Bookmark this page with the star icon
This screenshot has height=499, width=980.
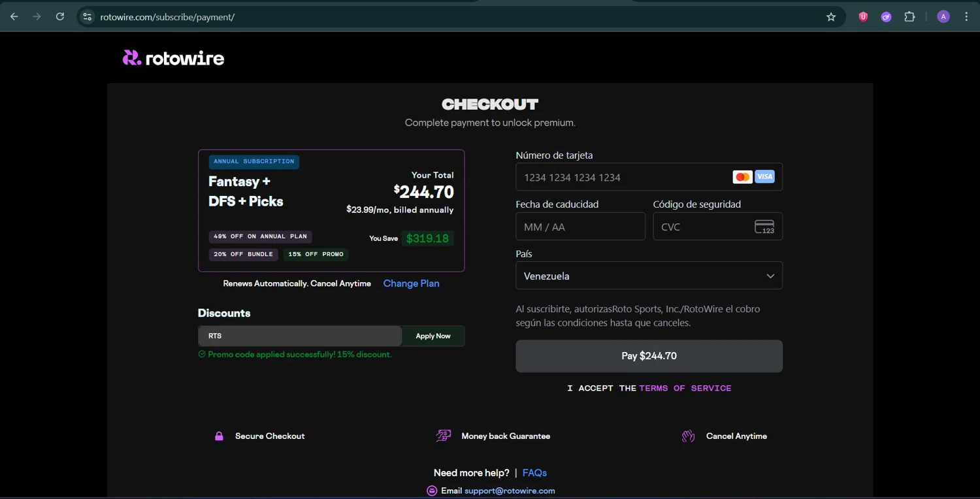coord(831,17)
